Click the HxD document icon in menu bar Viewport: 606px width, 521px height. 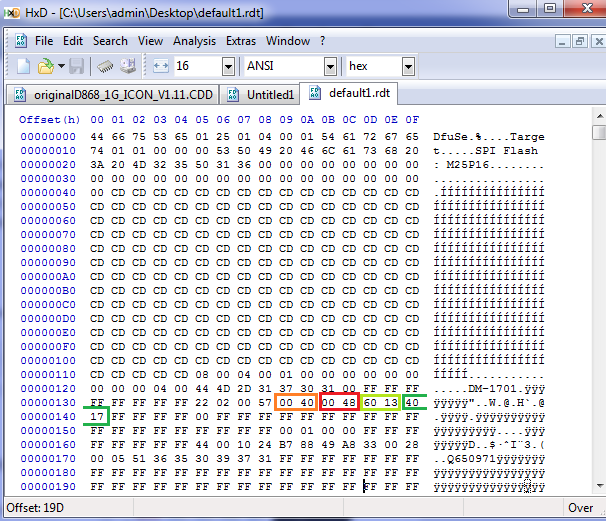pyautogui.click(x=19, y=41)
